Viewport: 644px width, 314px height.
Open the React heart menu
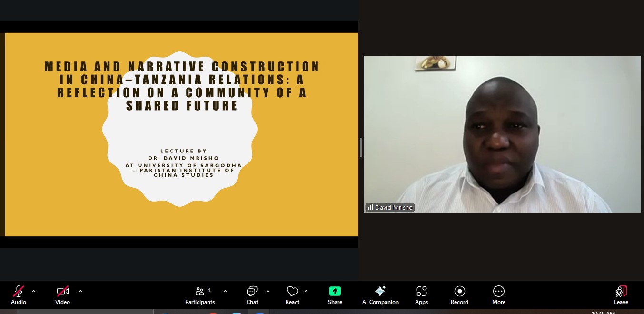point(292,294)
